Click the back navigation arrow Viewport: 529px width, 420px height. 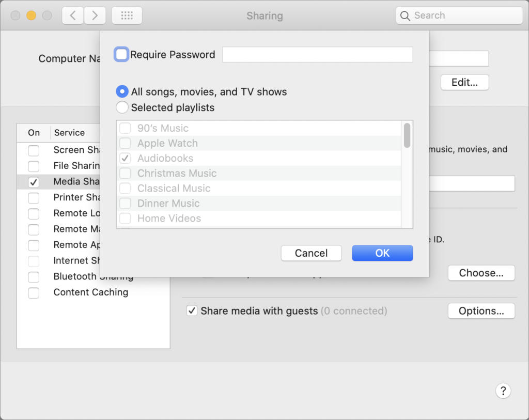pos(73,15)
